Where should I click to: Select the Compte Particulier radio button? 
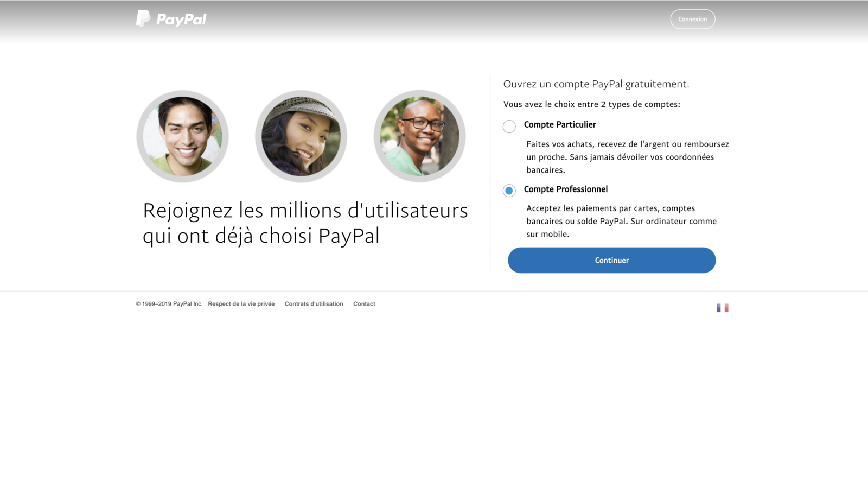[x=509, y=127]
